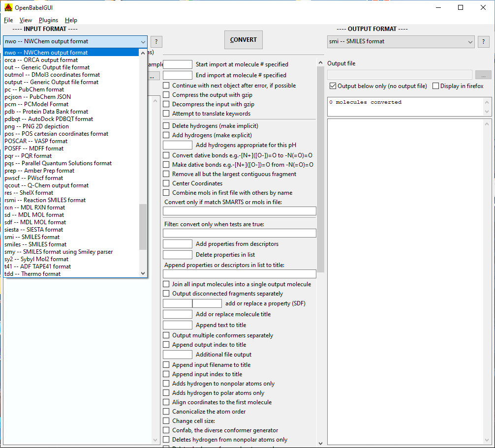Pick 'png -- PNG 2D depiction' entry
Viewport: 495px width, 448px height.
pos(71,126)
